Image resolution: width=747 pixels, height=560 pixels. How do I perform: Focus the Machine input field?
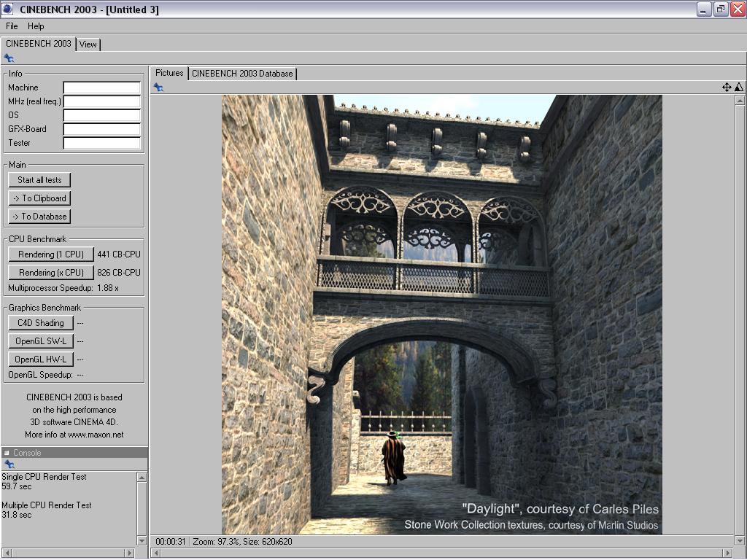click(x=102, y=87)
